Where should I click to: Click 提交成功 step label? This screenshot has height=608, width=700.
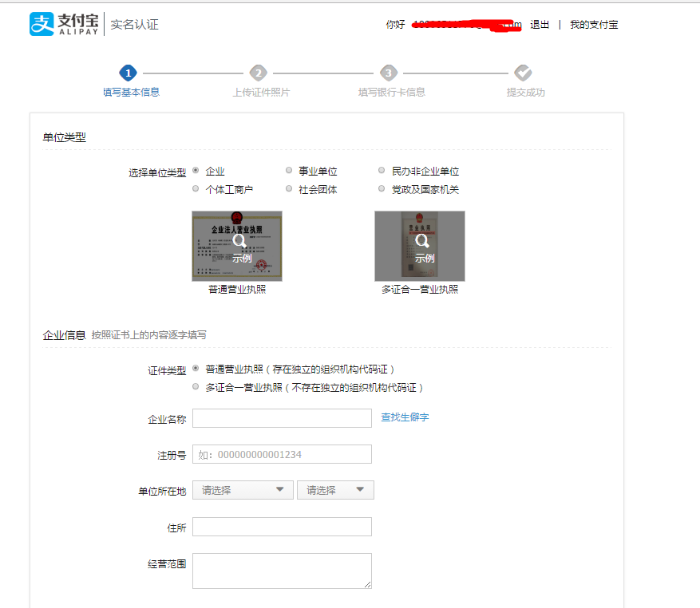click(x=525, y=92)
